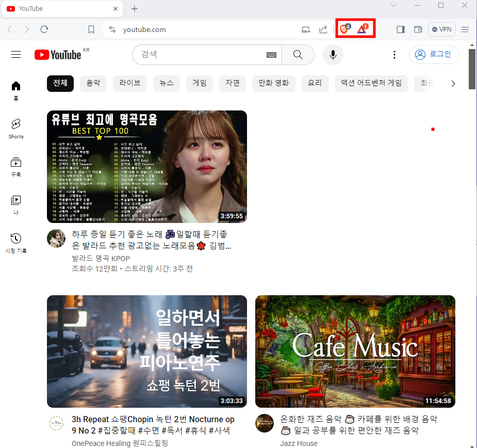477x448 pixels.
Task: Click the VPN icon in the browser toolbar
Action: point(441,29)
